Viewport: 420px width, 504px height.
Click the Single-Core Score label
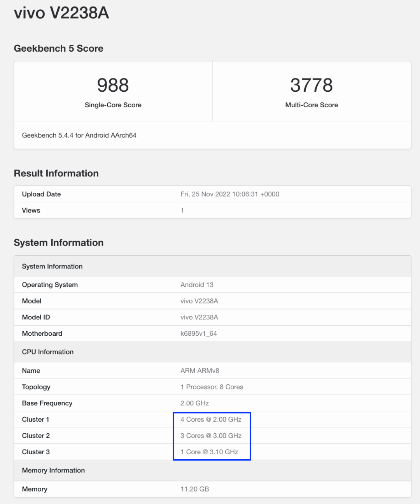coord(113,105)
